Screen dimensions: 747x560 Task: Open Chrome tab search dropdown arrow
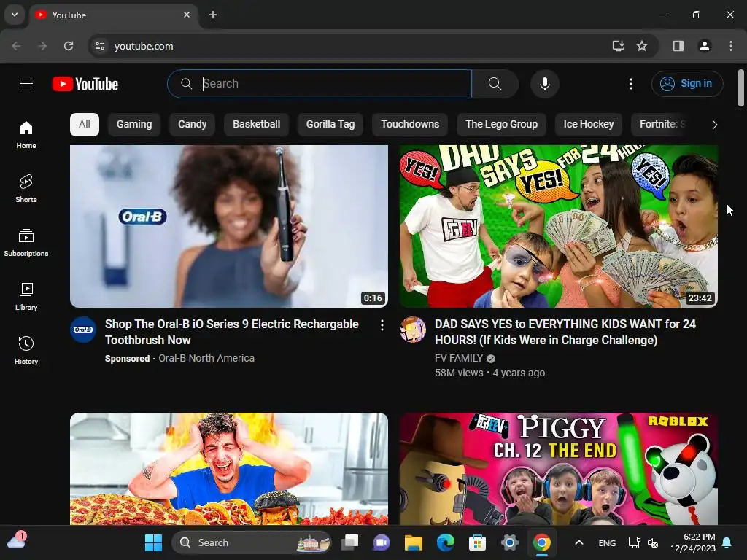point(15,15)
